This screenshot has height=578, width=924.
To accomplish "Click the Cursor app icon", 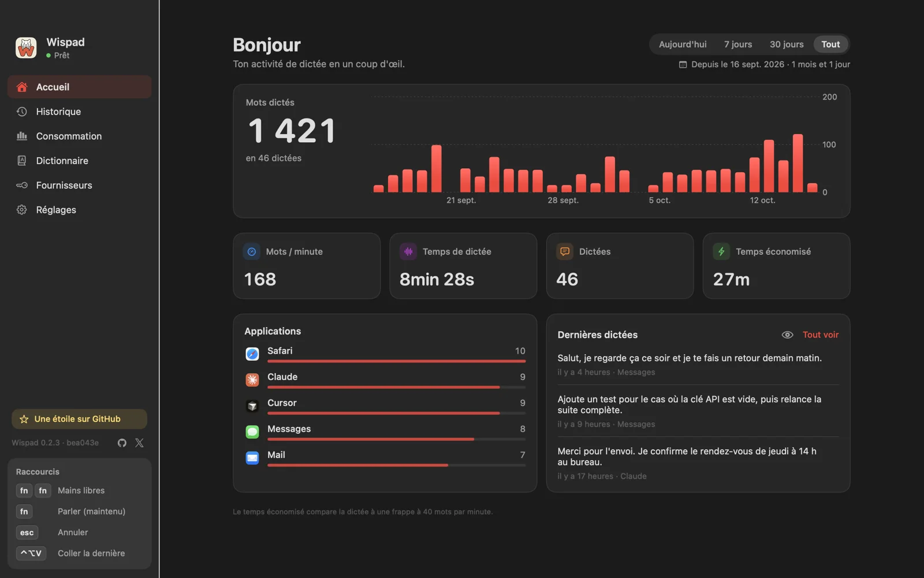I will (x=252, y=406).
